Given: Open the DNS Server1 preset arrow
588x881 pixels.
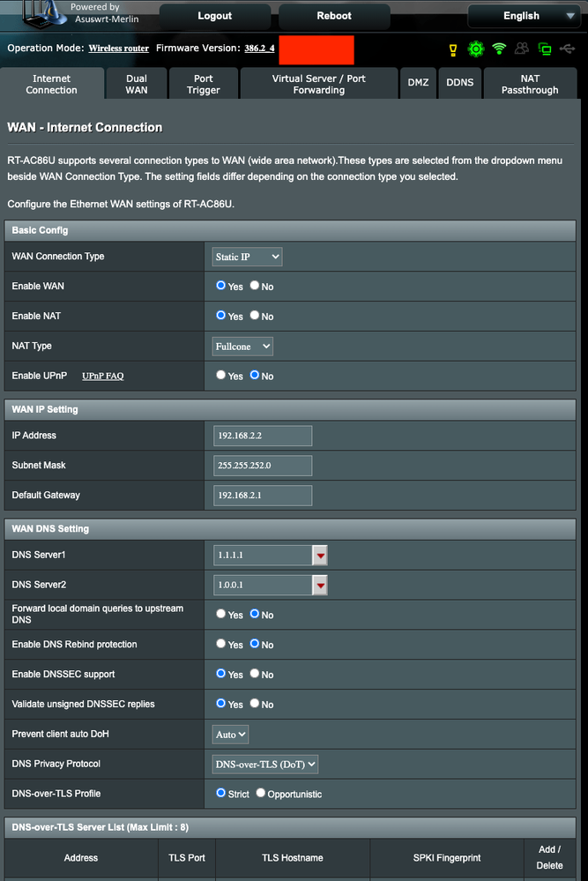Looking at the screenshot, I should coord(320,556).
